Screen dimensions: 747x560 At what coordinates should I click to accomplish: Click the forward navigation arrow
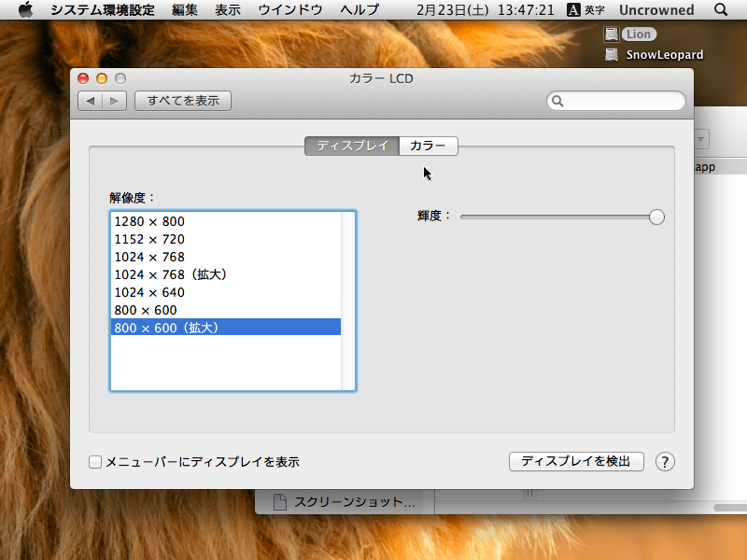coord(114,101)
